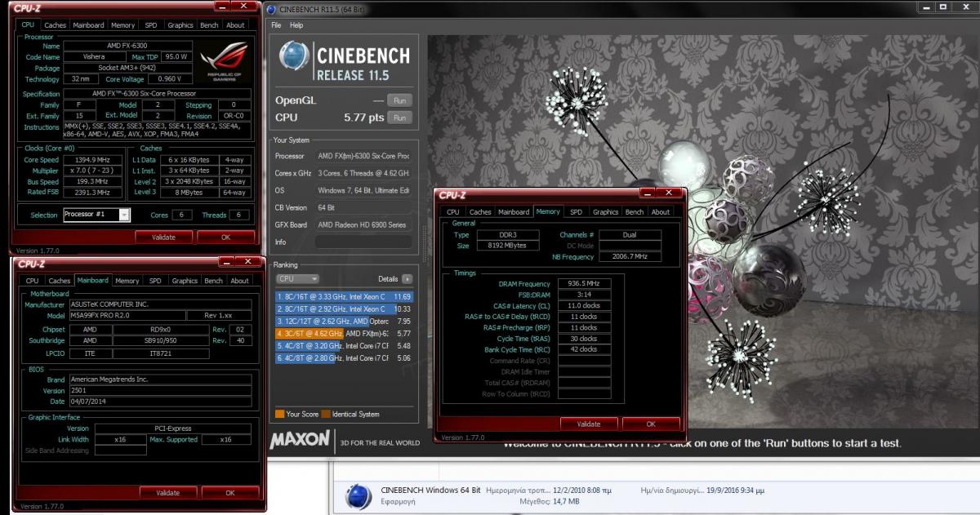This screenshot has width=980, height=515.
Task: Click the Cinebench title bar app icon
Action: point(272,9)
